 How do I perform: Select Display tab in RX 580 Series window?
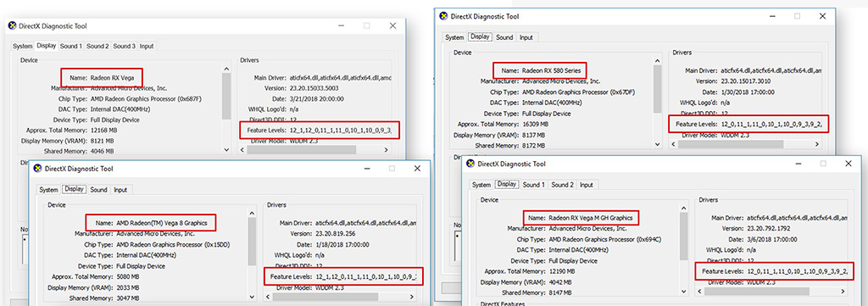(x=480, y=36)
